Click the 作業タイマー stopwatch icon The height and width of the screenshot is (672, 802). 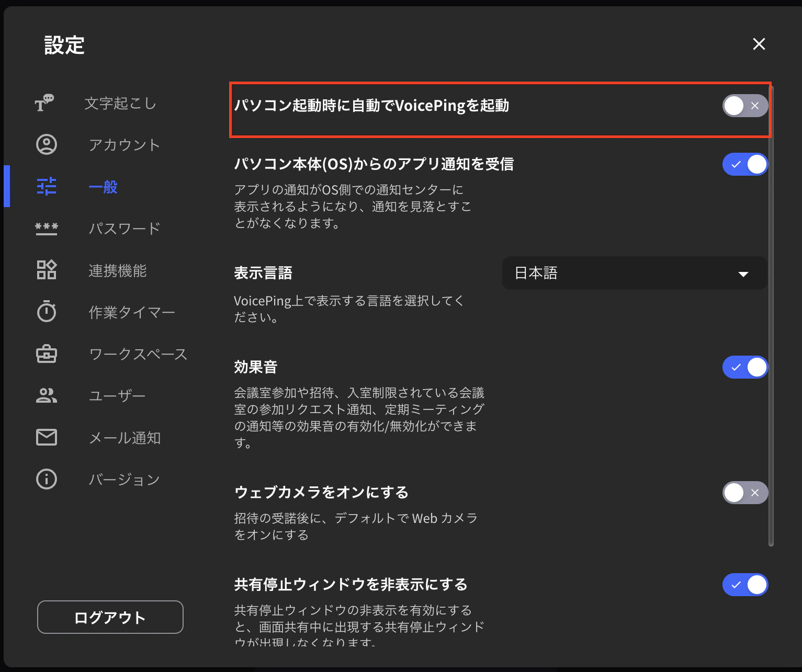point(46,312)
